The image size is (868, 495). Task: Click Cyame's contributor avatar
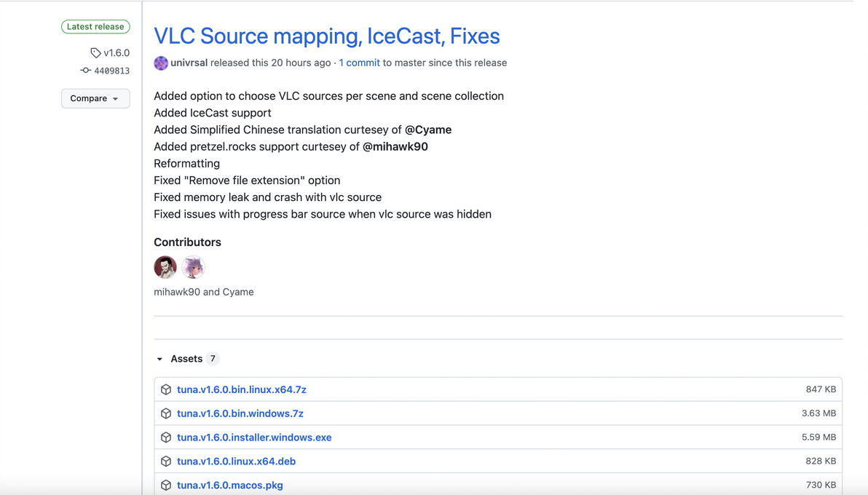coord(193,267)
